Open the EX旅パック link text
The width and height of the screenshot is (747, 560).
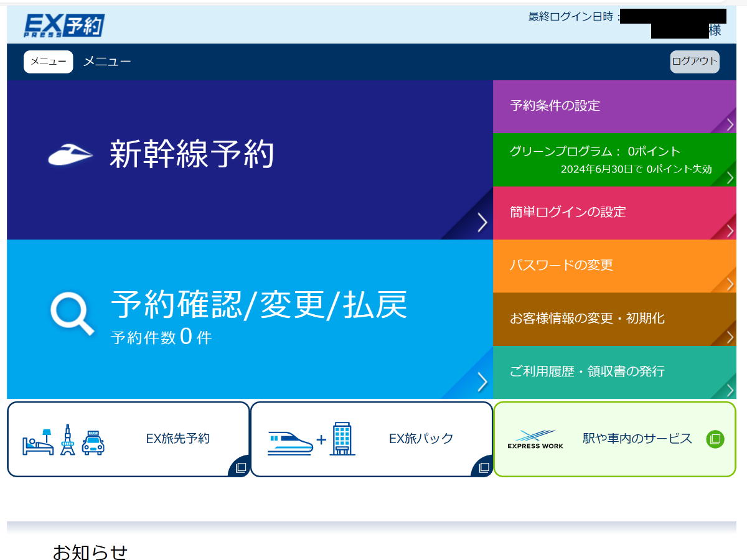point(421,439)
